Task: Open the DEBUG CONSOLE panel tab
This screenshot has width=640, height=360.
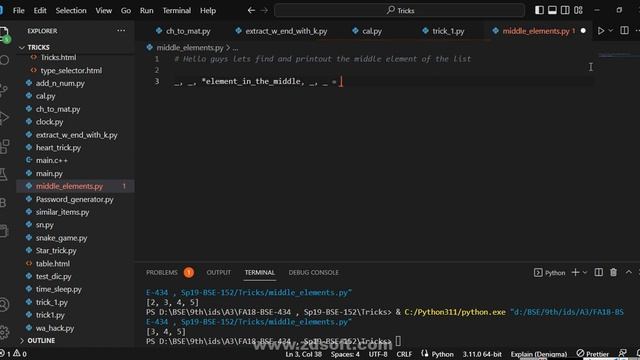Action: tap(313, 272)
